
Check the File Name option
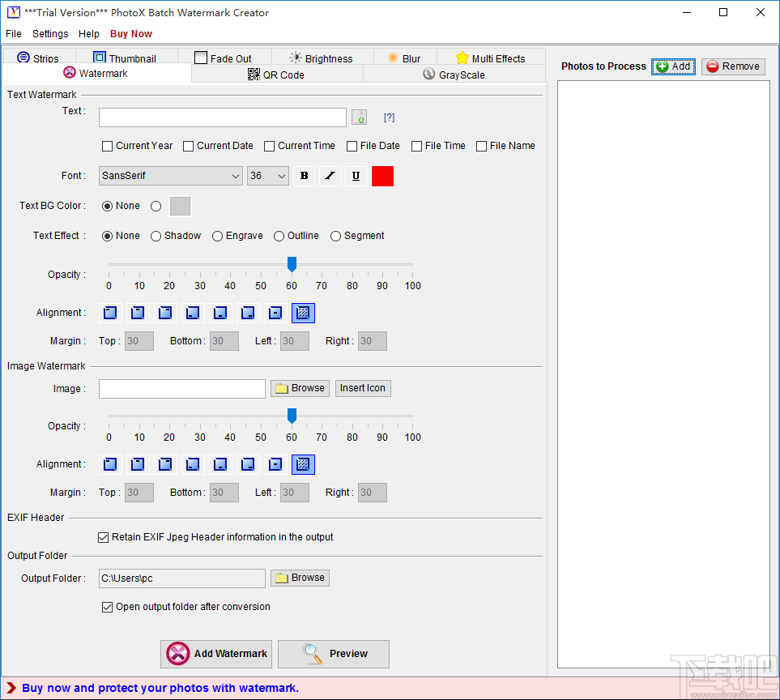pos(482,146)
